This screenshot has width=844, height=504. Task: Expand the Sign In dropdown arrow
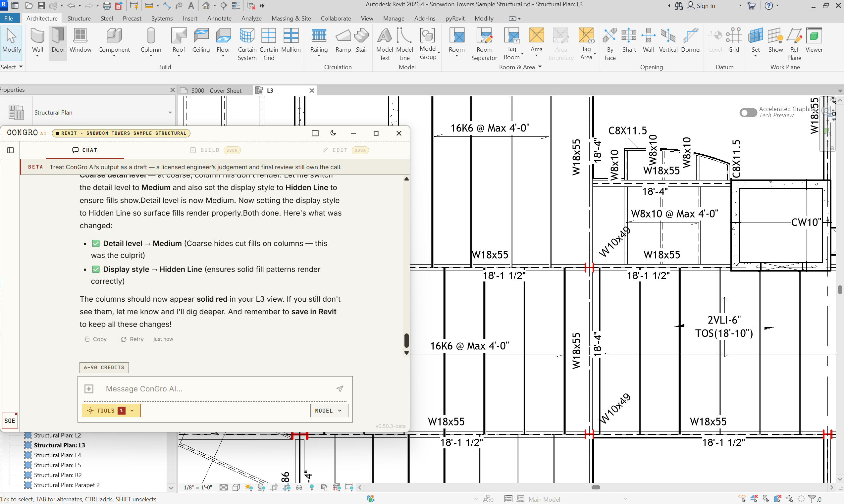pyautogui.click(x=740, y=5)
